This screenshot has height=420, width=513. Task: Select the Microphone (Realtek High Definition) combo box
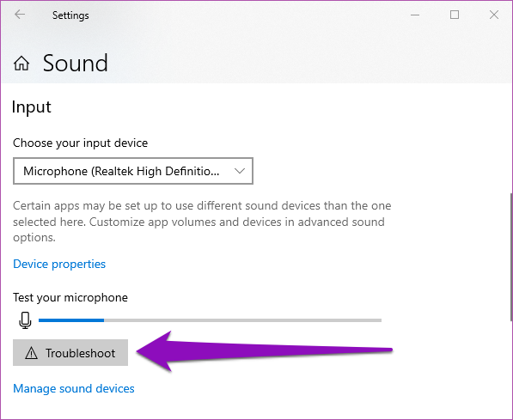click(x=133, y=171)
